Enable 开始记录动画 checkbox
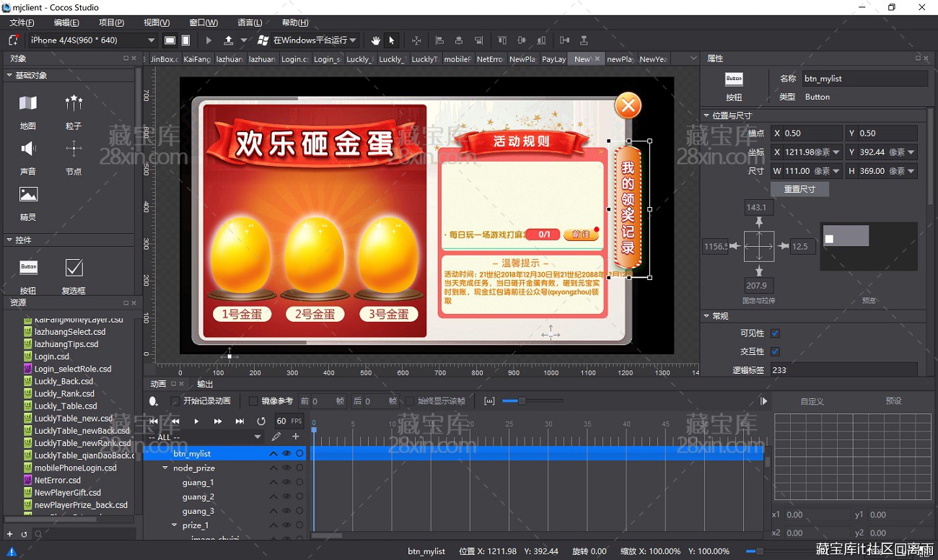Image resolution: width=938 pixels, height=560 pixels. (175, 401)
